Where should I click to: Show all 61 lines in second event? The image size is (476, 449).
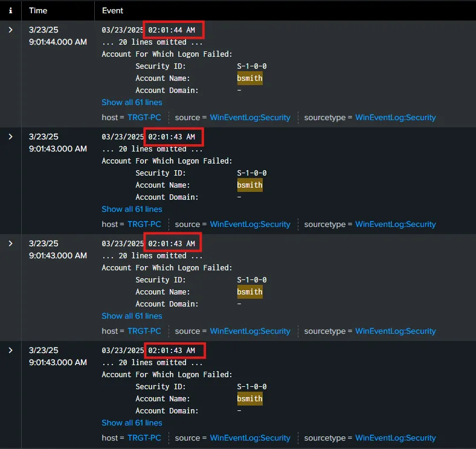click(132, 209)
